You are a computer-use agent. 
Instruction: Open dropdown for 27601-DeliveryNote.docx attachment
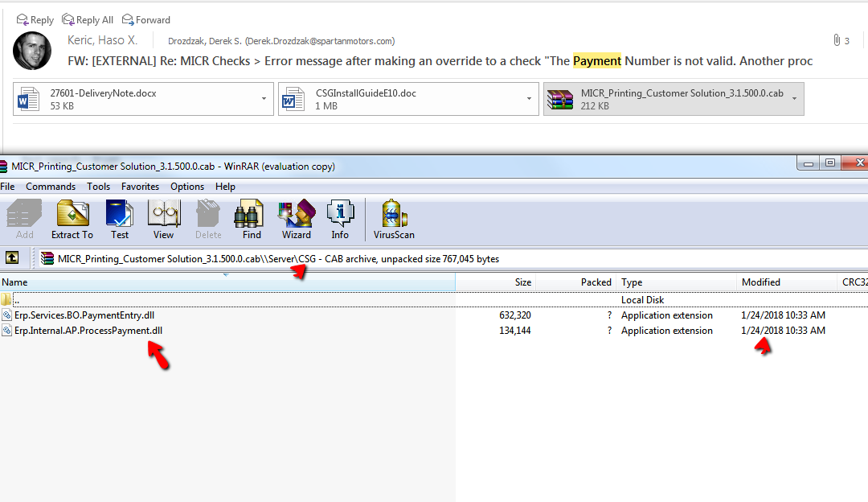point(264,99)
